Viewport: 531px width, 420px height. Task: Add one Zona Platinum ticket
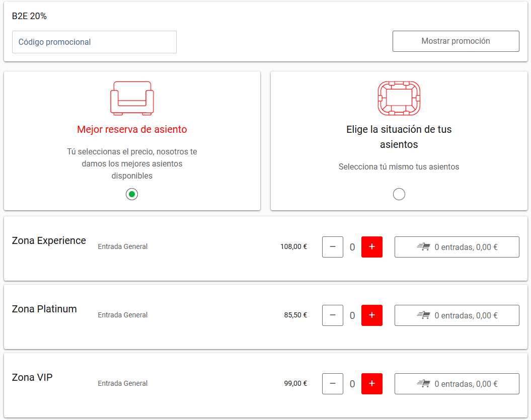(x=371, y=315)
